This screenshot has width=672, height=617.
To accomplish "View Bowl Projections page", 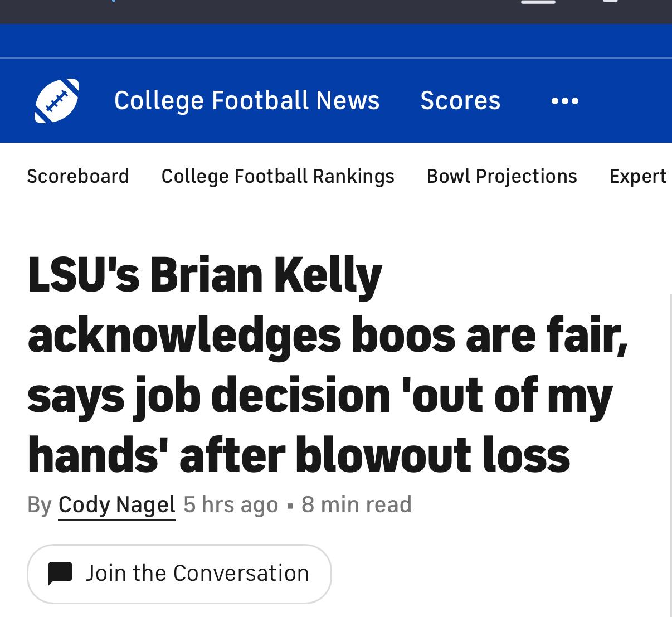I will pyautogui.click(x=501, y=176).
